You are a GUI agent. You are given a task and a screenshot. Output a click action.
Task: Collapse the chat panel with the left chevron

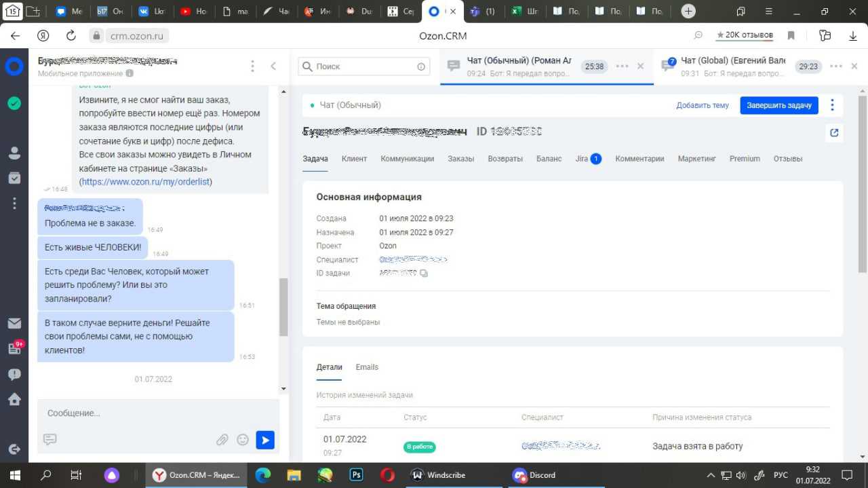[x=273, y=66]
